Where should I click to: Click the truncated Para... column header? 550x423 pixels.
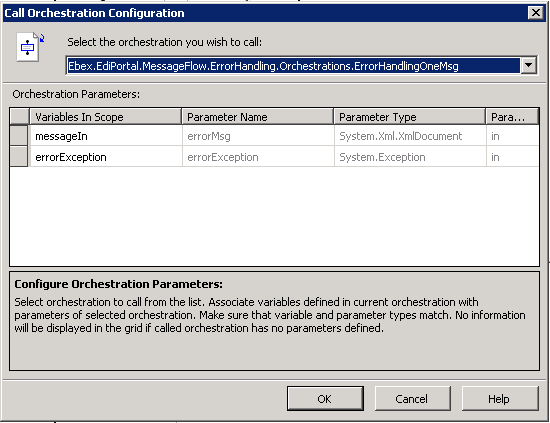(x=512, y=117)
